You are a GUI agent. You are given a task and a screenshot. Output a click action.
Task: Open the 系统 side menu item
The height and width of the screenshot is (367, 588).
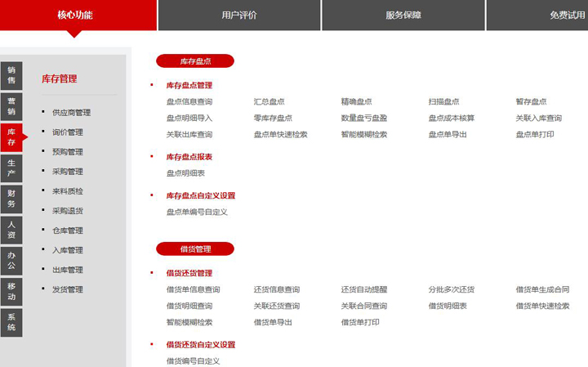click(11, 322)
